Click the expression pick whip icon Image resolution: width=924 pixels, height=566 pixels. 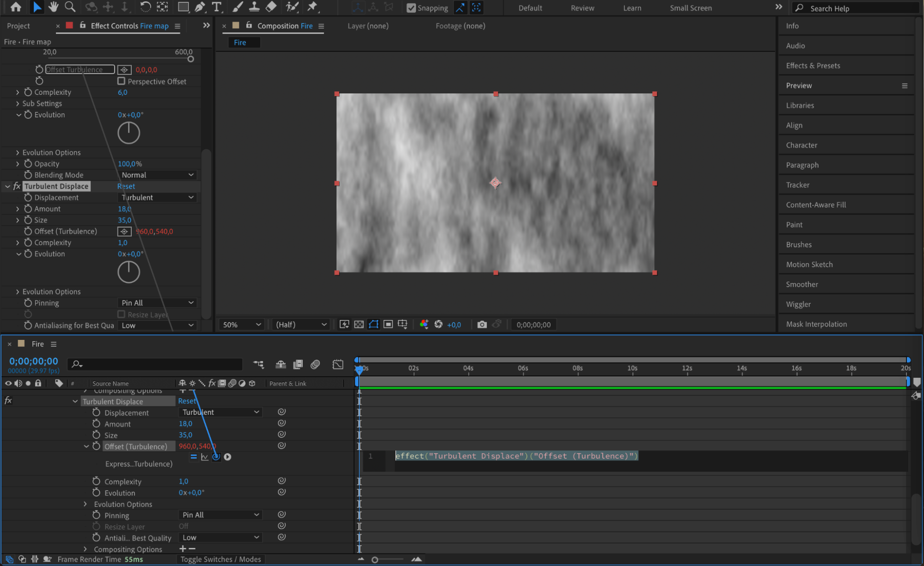(216, 457)
